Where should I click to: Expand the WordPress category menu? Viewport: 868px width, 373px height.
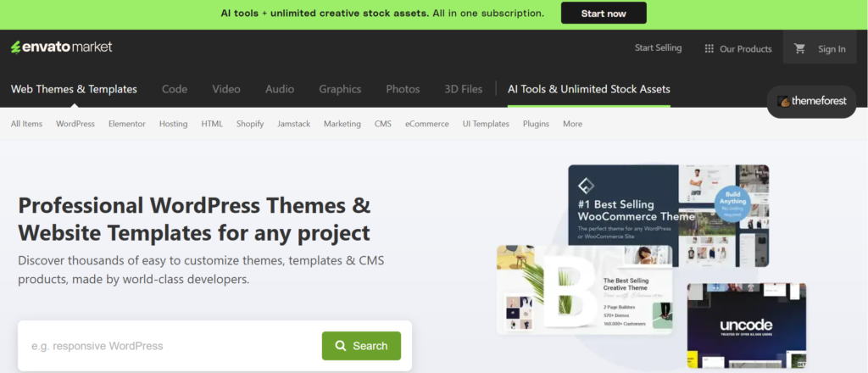click(75, 124)
